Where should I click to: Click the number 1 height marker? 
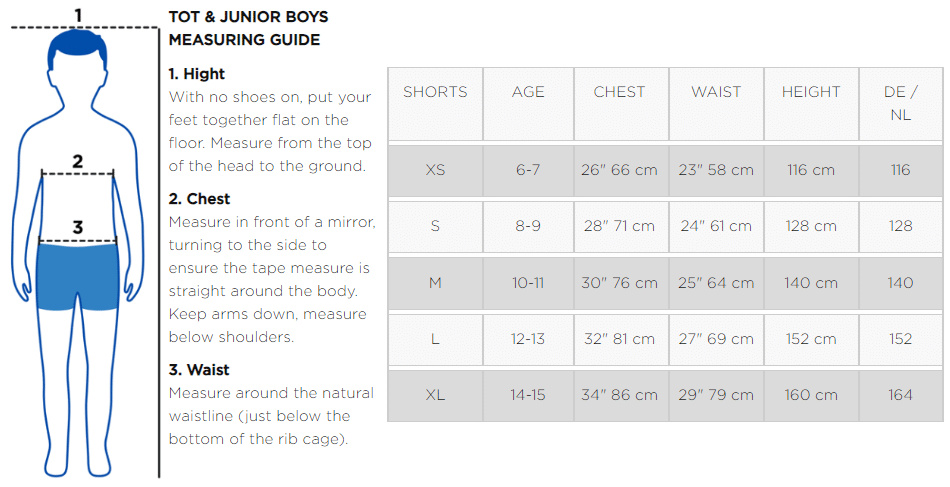(78, 15)
